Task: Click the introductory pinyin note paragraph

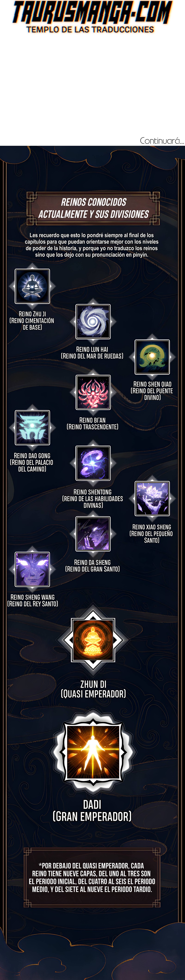Action: 92,245
